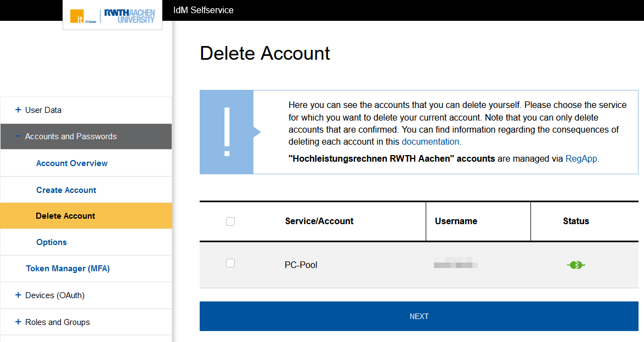Screen dimensions: 644x342
Task: Expand the Devices (OAuth) section
Action: tap(54, 295)
